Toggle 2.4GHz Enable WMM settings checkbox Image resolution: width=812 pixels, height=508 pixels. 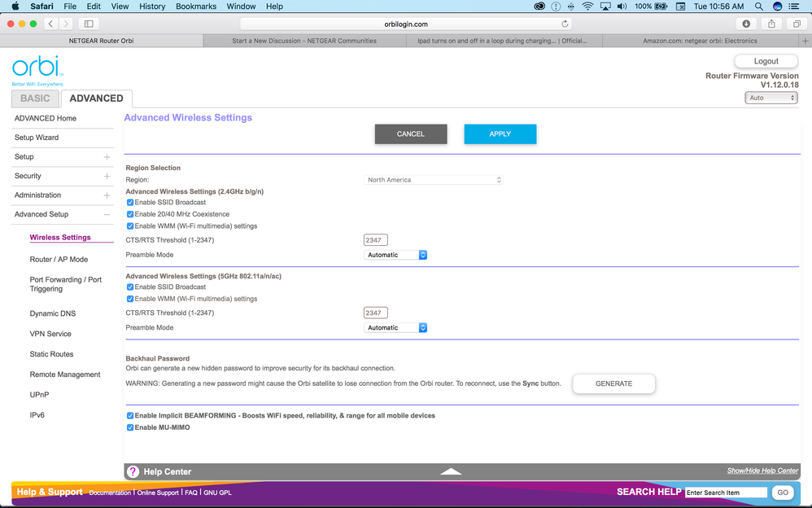click(x=130, y=226)
